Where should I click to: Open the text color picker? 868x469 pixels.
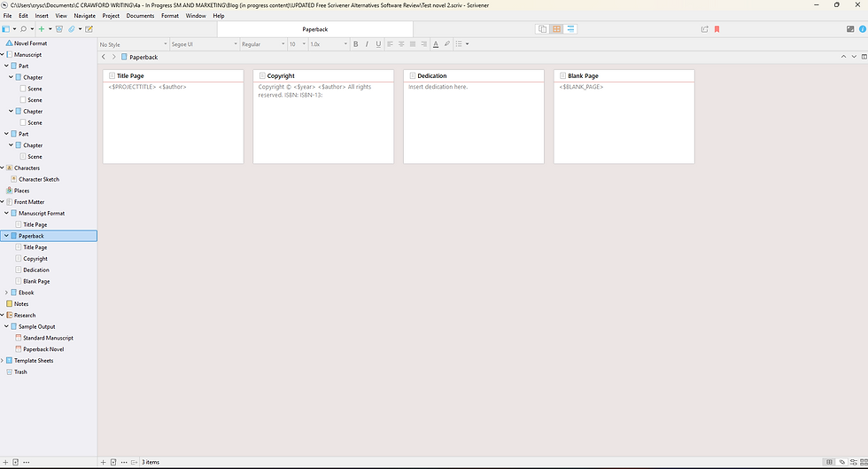coord(436,43)
